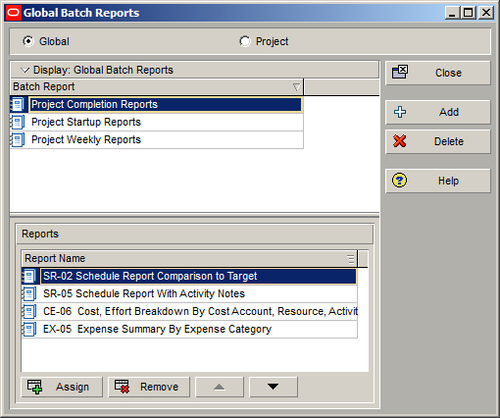Click the Close button with the window icon
500x418 pixels.
[x=438, y=73]
